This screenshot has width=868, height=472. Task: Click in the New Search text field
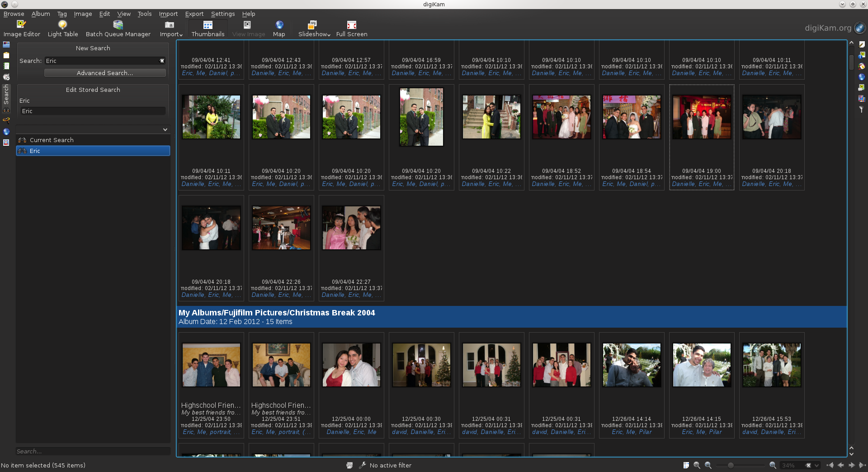105,61
